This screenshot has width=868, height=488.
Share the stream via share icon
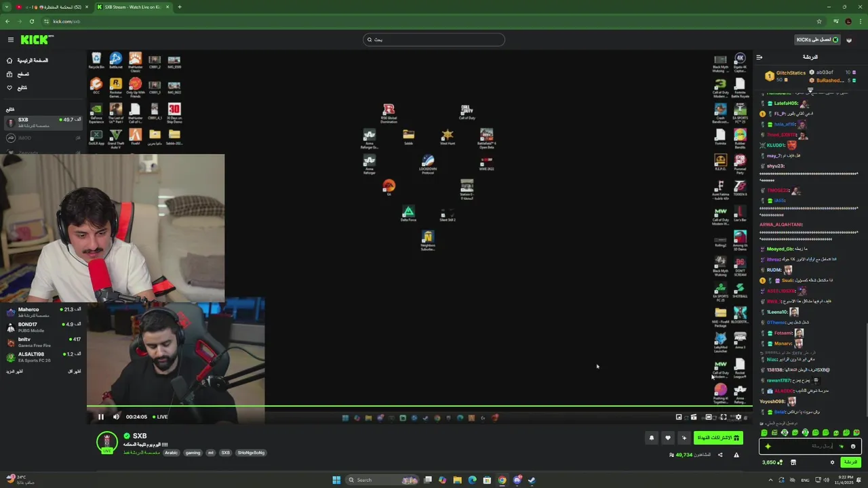click(x=720, y=455)
